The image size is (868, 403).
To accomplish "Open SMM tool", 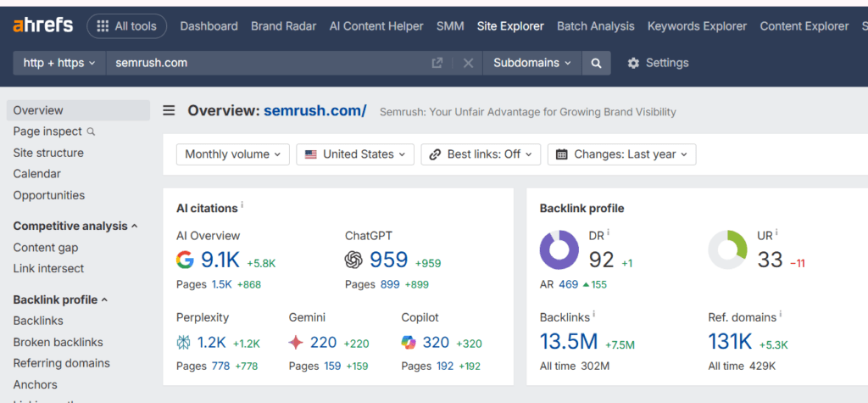I will click(x=450, y=26).
